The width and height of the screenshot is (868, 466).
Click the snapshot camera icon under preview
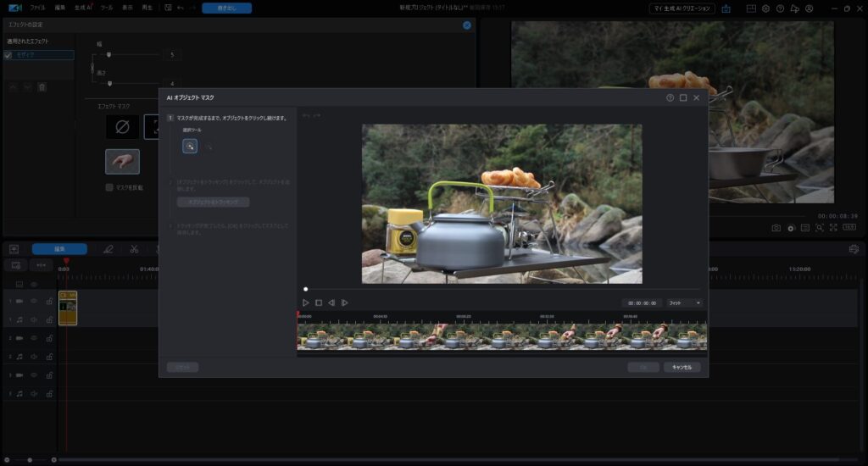click(x=776, y=228)
